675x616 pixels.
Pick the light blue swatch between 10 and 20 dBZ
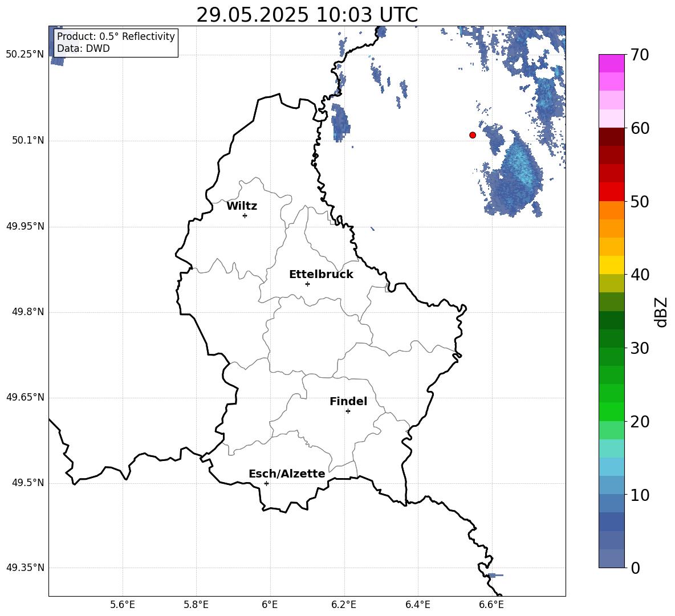click(611, 467)
